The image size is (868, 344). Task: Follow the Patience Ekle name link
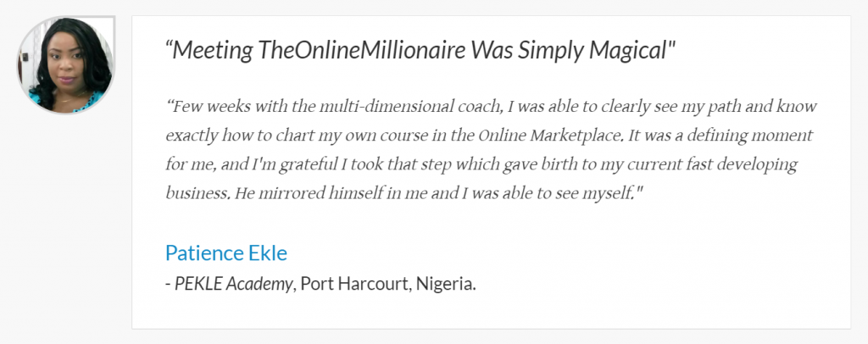click(x=225, y=252)
